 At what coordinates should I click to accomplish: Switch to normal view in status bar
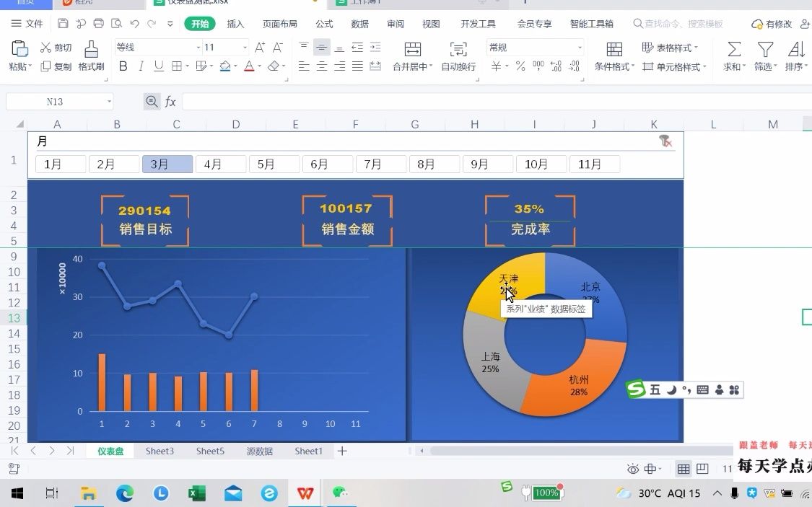(684, 469)
